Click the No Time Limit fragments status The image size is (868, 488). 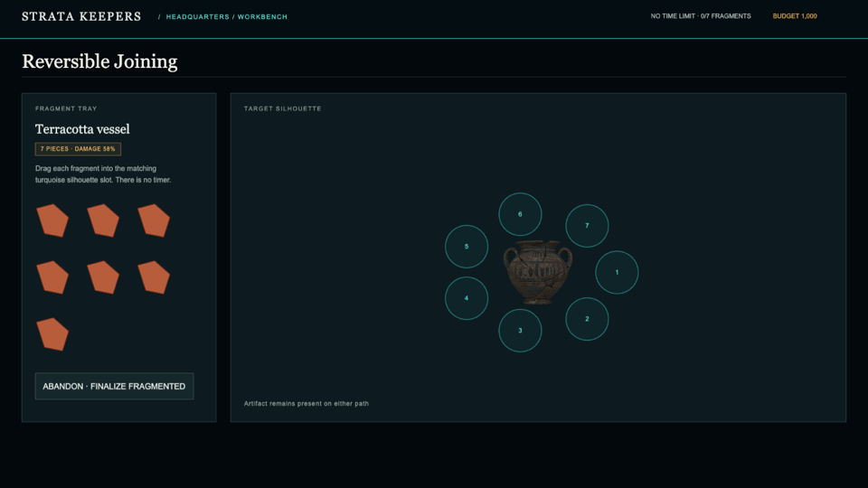click(701, 16)
